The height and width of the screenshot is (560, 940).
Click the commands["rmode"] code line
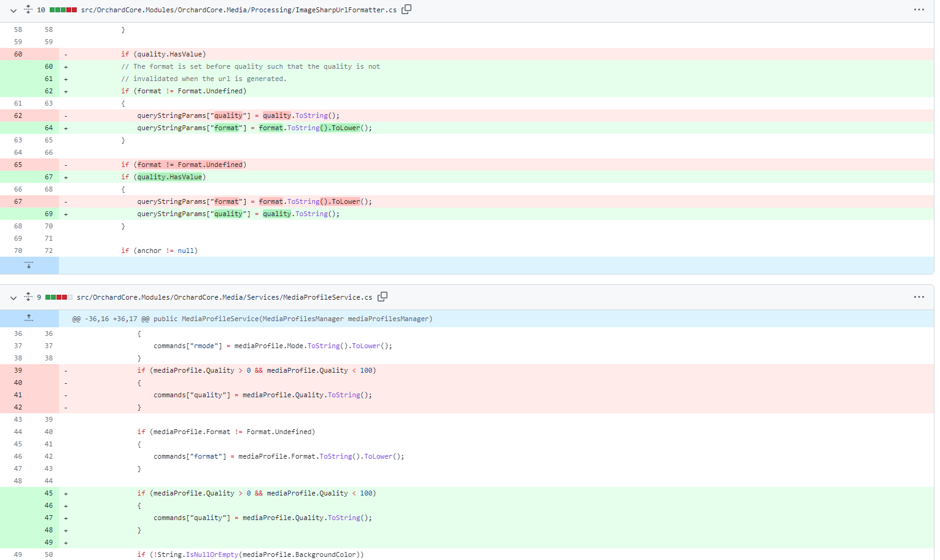[273, 346]
